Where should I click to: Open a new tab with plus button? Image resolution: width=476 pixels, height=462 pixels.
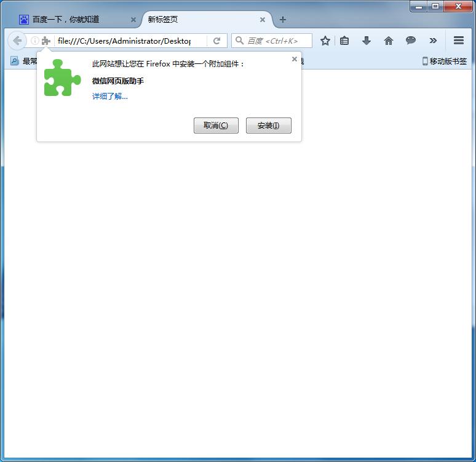point(283,20)
